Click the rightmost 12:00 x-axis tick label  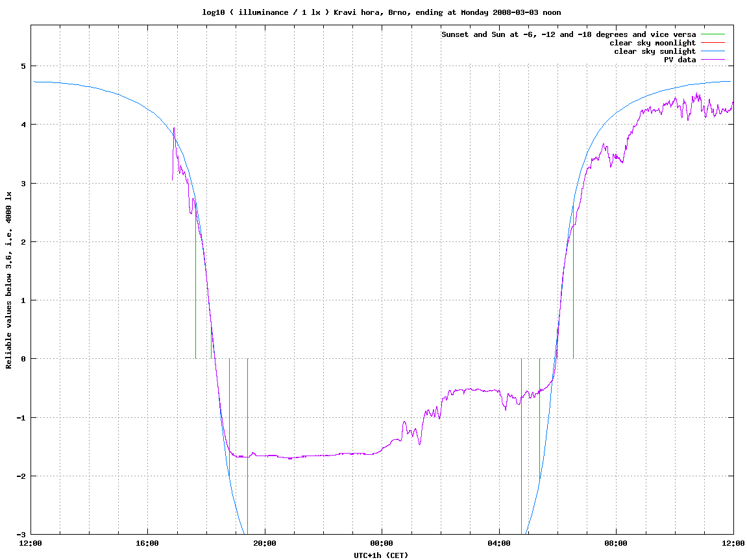(733, 543)
